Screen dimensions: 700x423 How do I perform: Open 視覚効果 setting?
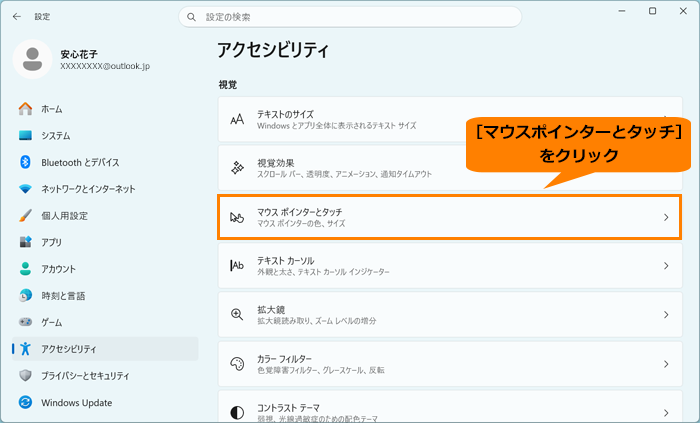pos(450,168)
